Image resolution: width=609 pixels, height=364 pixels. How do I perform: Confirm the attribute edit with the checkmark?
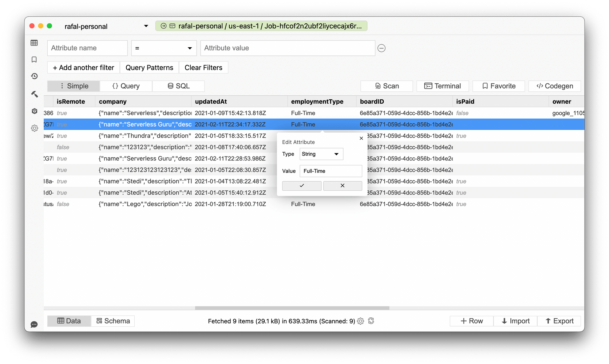301,186
